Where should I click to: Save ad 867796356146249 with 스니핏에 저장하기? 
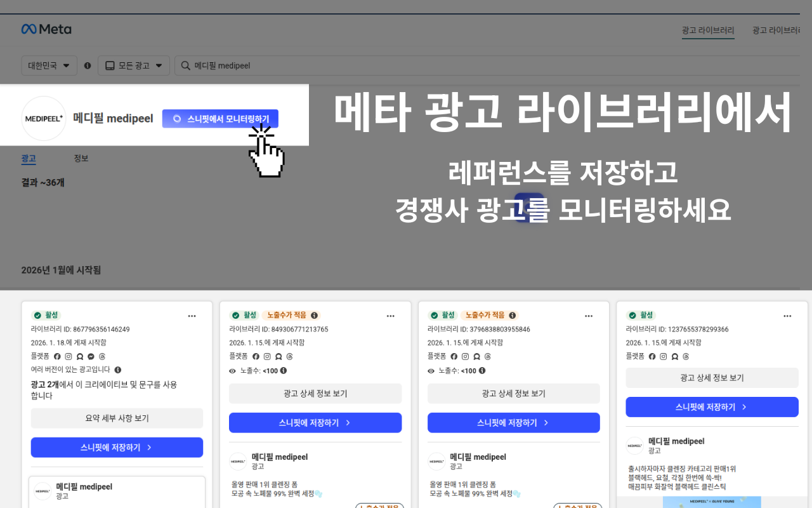pyautogui.click(x=117, y=448)
